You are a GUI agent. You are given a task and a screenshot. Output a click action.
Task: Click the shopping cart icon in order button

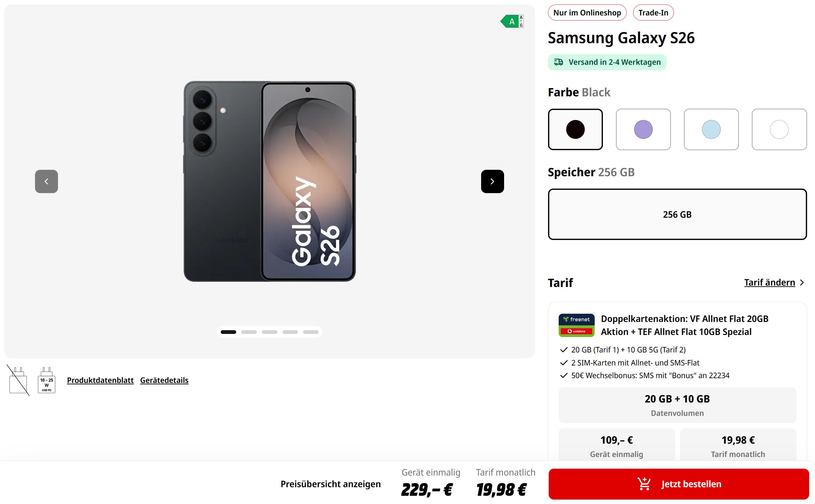(644, 484)
